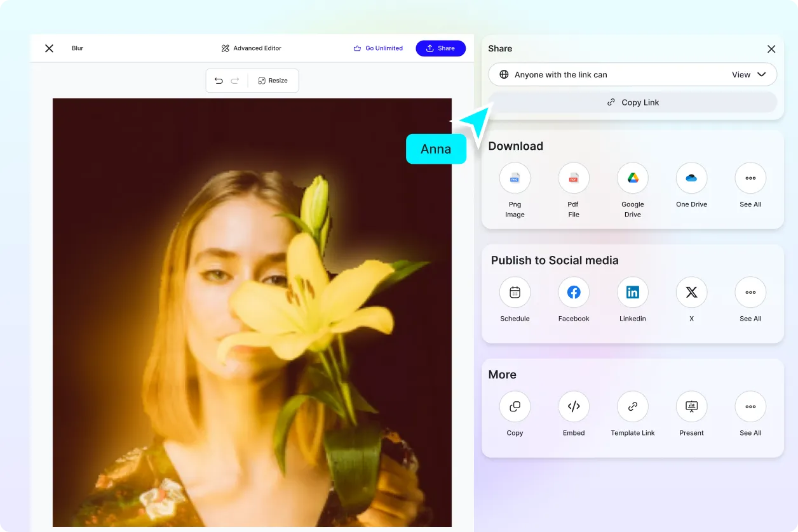Click the Copy icon under More

click(x=515, y=407)
